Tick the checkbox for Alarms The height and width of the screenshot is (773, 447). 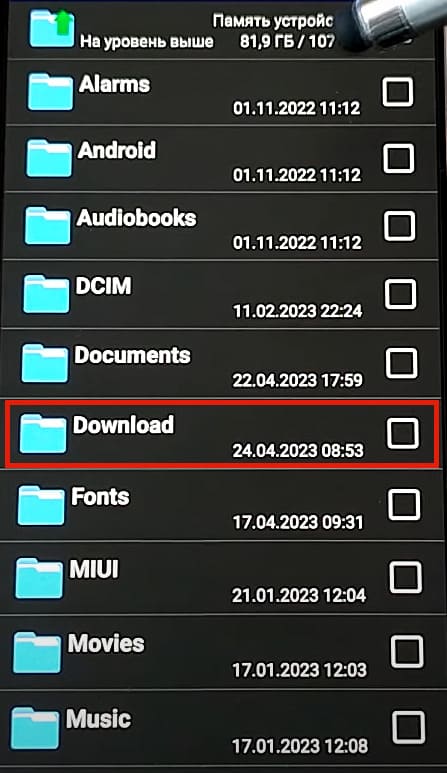[x=397, y=91]
